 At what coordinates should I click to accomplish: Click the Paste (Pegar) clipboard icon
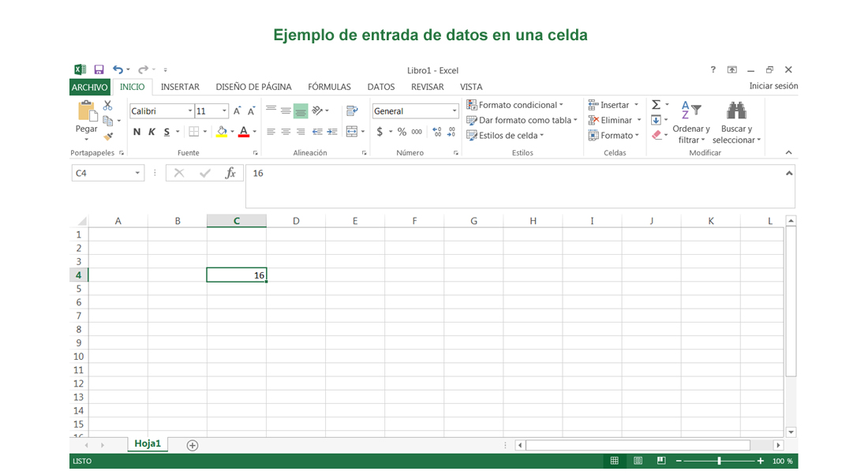86,110
